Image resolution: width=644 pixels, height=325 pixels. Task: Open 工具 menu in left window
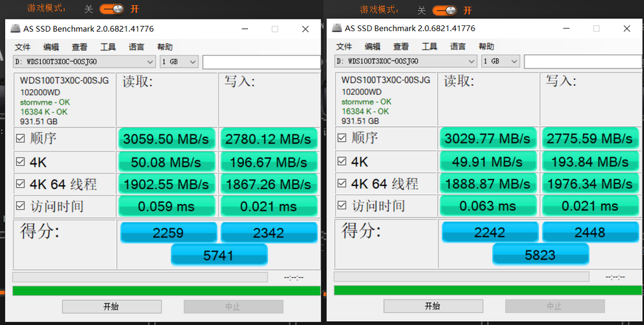[x=108, y=47]
